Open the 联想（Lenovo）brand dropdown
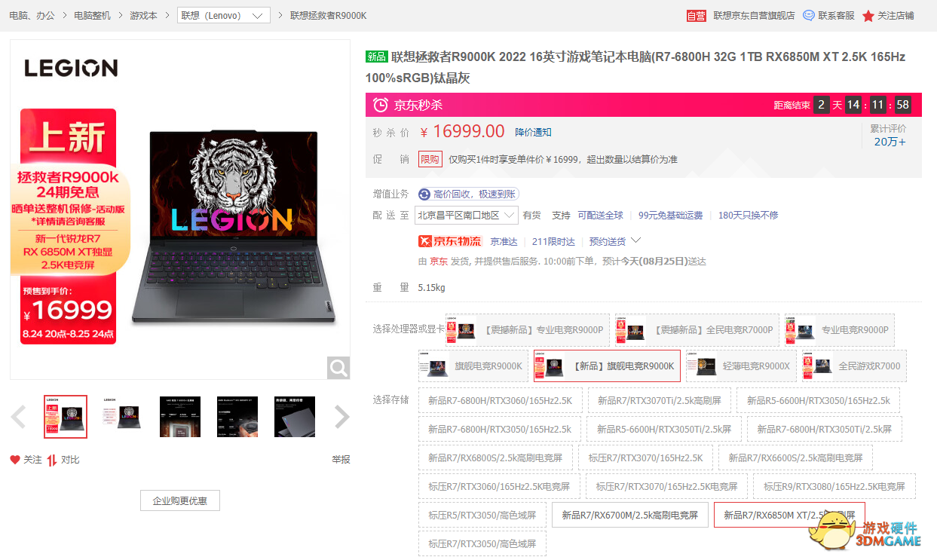 tap(223, 15)
